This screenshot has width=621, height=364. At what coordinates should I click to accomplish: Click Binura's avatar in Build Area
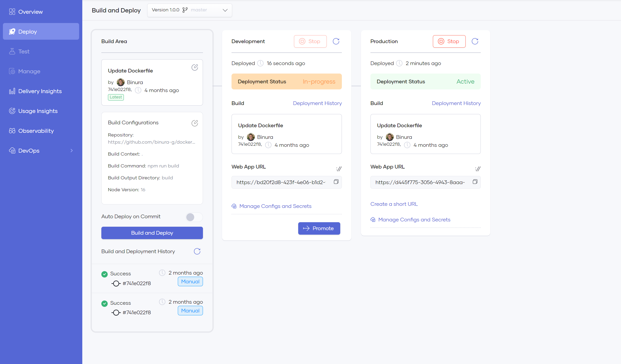121,82
